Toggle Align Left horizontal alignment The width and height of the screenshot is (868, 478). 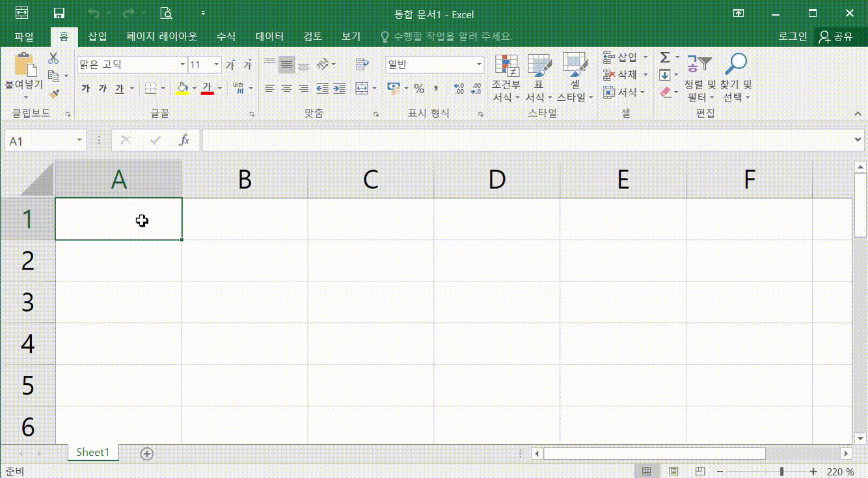(x=269, y=89)
